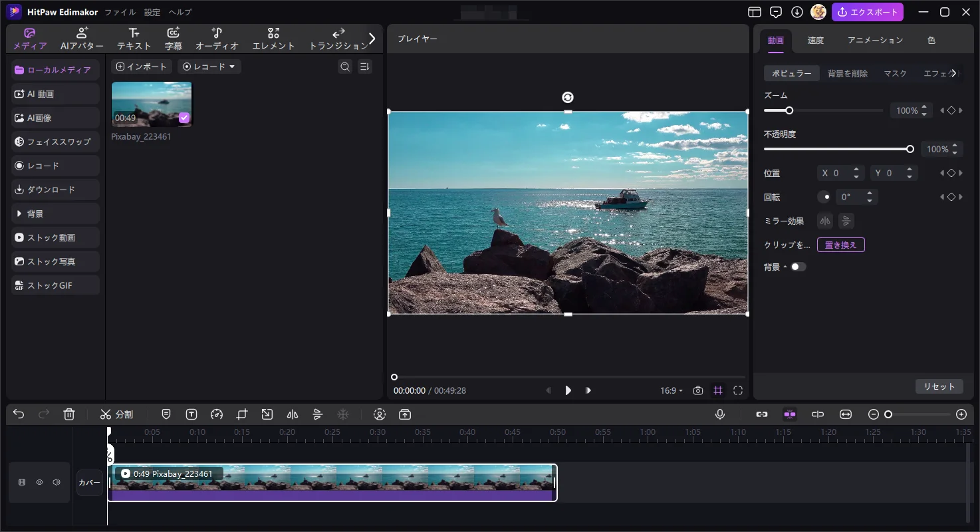The image size is (980, 532).
Task: Lock the track with the film-strip icon
Action: click(22, 482)
